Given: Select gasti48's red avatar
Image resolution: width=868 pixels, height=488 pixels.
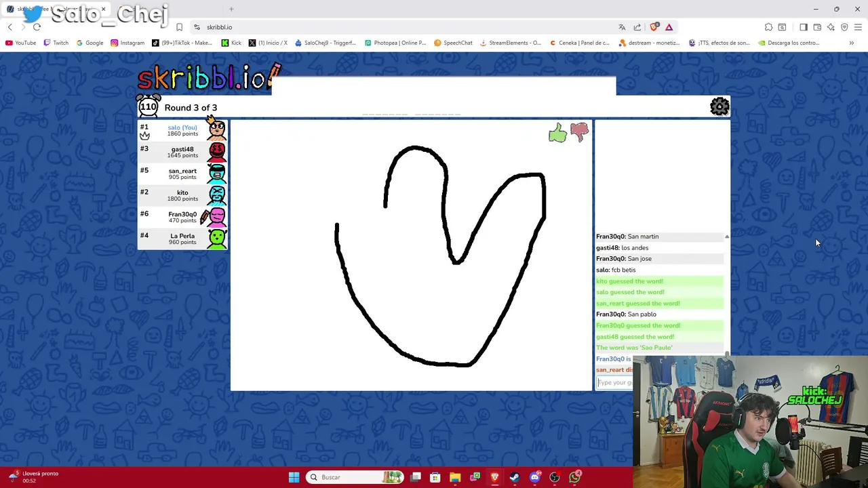Looking at the screenshot, I should click(217, 152).
